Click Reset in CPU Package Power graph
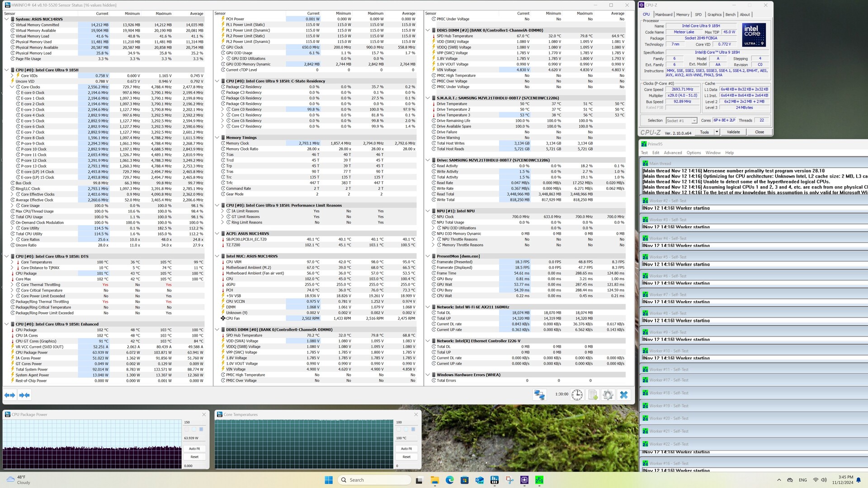868x488 pixels. tap(194, 457)
